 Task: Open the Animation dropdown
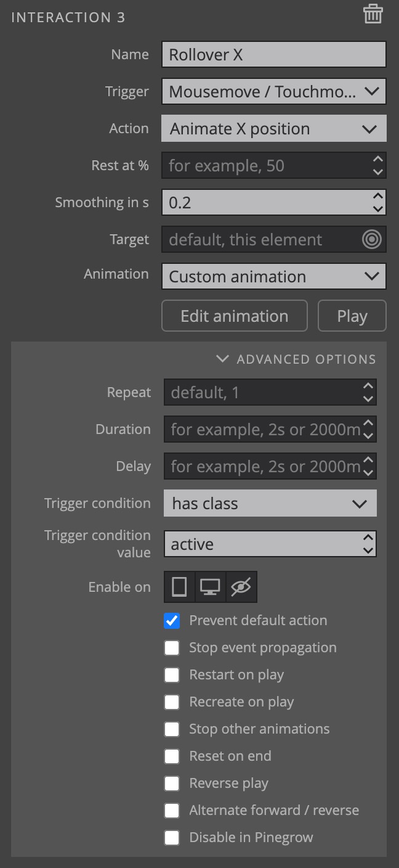point(274,276)
